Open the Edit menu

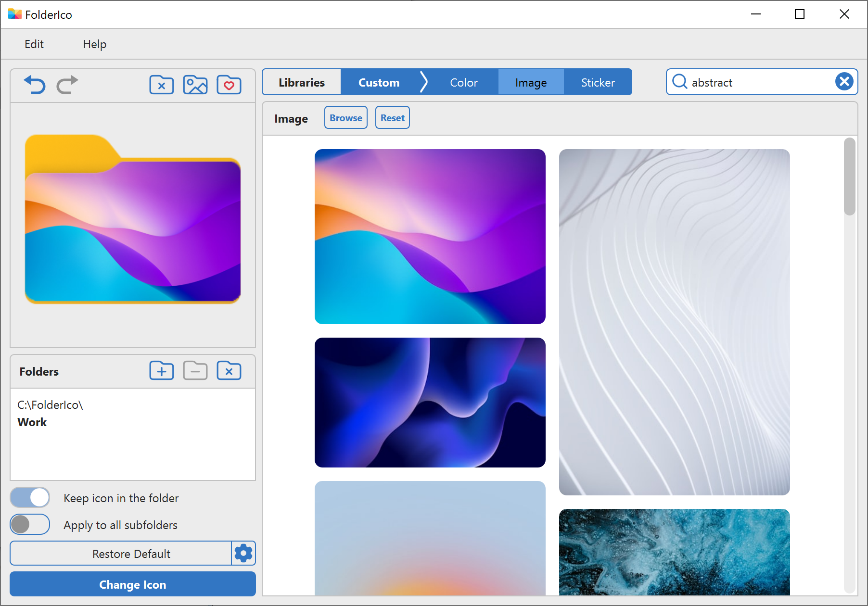(x=34, y=44)
